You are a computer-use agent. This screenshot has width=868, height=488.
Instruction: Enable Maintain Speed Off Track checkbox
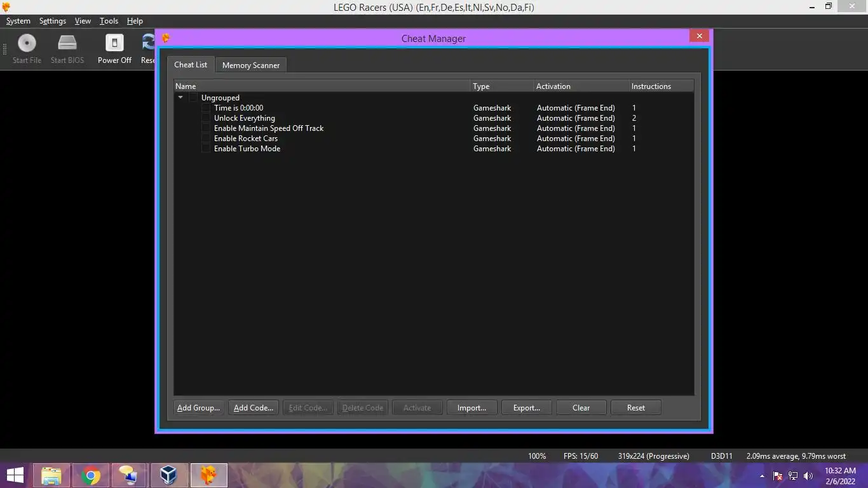point(206,128)
